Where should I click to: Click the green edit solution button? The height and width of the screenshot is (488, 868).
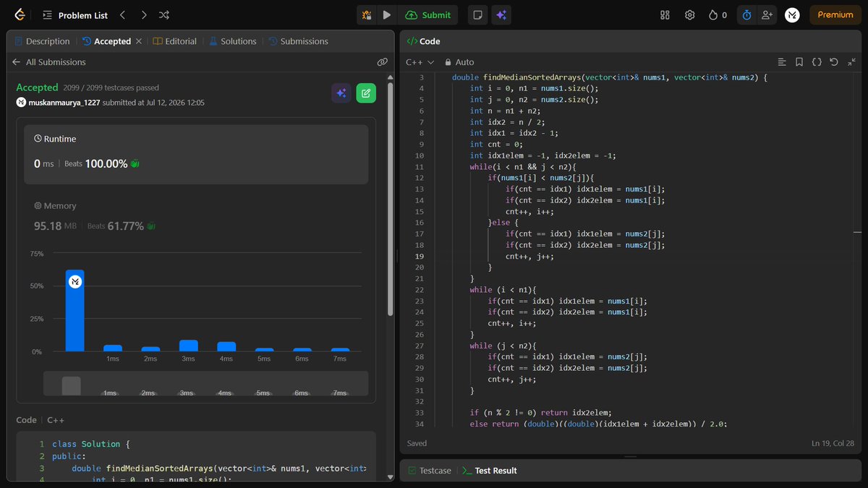tap(366, 93)
